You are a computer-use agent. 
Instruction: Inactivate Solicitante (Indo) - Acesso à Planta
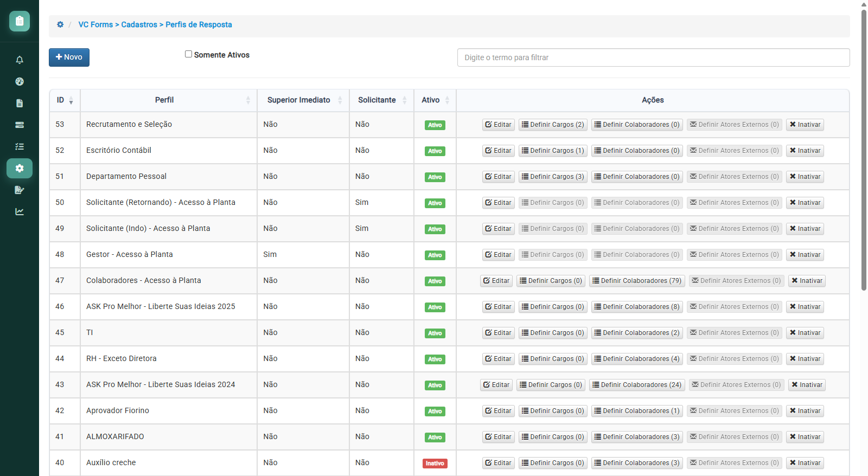(x=805, y=229)
